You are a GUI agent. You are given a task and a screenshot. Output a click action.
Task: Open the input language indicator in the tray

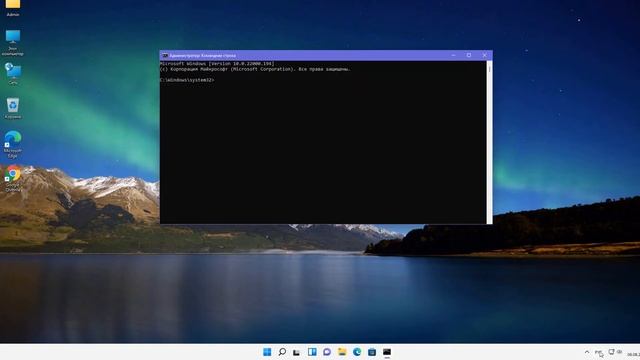pos(599,352)
